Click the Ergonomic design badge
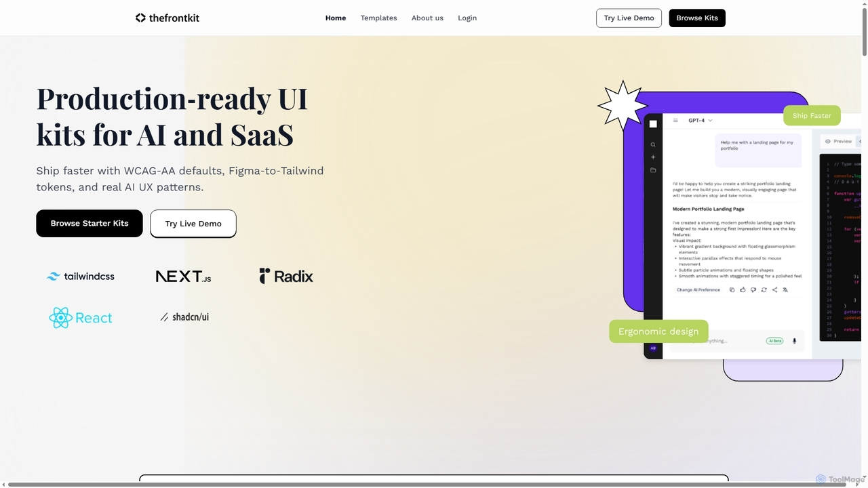Screen dimensions: 868x488 [x=658, y=331]
